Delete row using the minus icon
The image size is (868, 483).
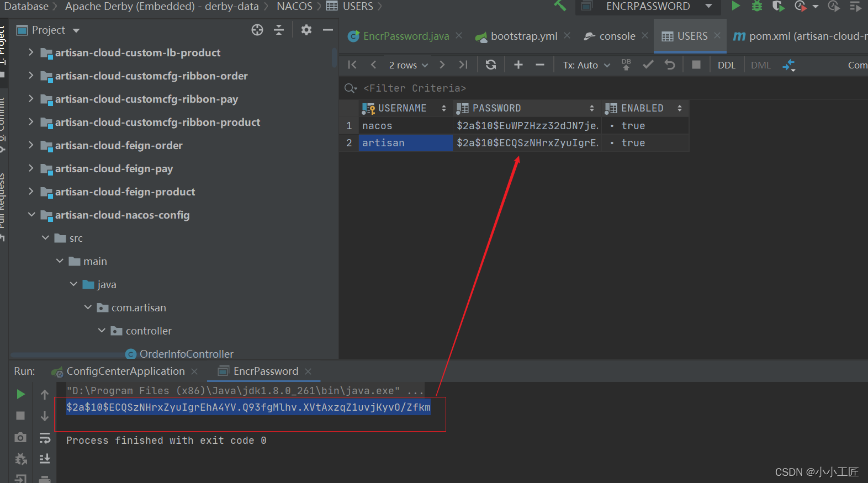pyautogui.click(x=540, y=65)
